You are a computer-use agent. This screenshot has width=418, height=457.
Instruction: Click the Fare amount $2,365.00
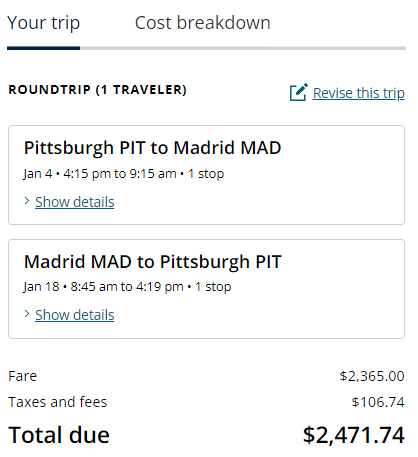pyautogui.click(x=372, y=376)
